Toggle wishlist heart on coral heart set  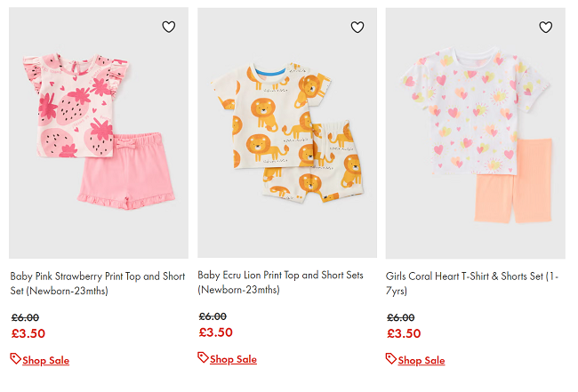[545, 28]
